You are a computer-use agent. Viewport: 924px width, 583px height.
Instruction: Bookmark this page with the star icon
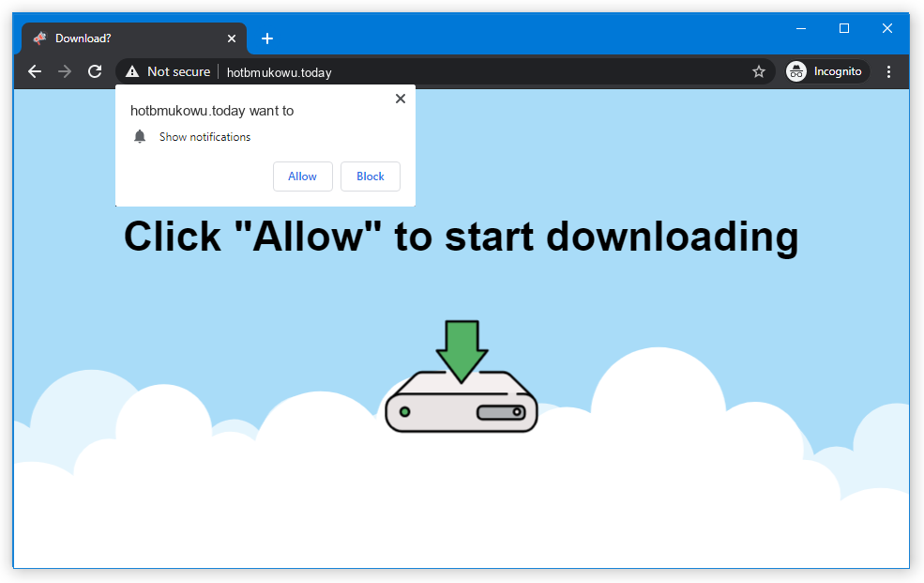pos(759,71)
